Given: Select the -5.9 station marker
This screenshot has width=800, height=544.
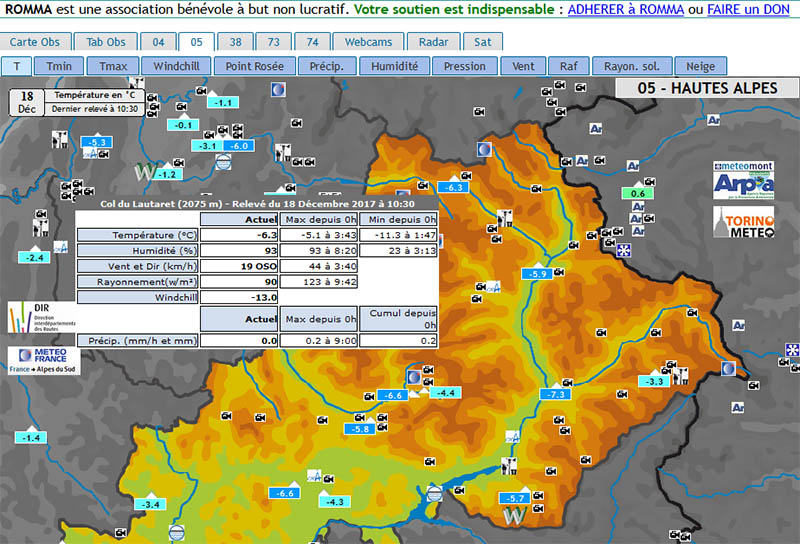Looking at the screenshot, I should 537,274.
